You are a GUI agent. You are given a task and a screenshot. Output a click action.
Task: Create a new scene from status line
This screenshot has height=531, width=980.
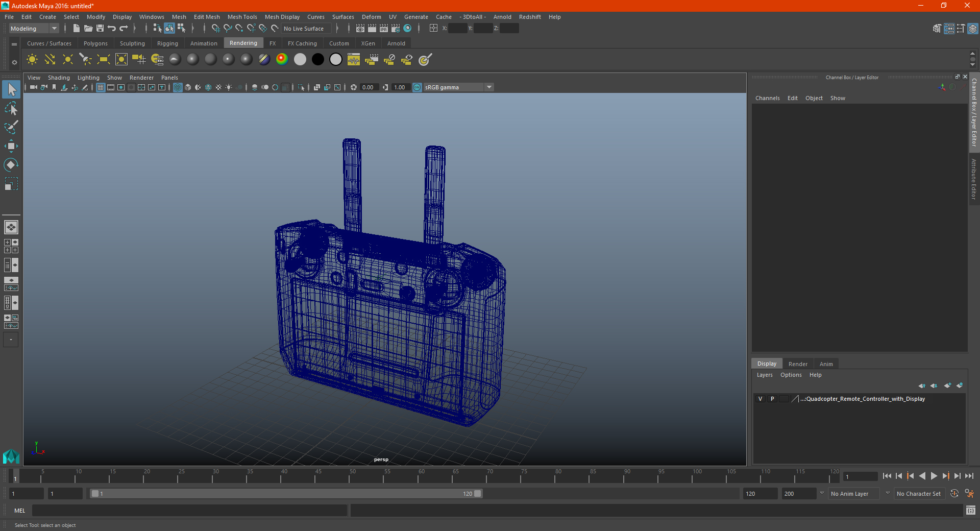[76, 29]
